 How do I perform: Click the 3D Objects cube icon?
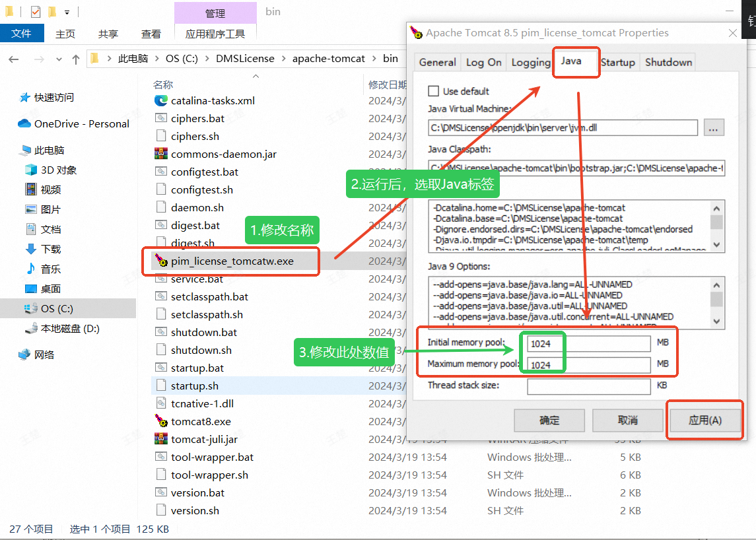(31, 170)
